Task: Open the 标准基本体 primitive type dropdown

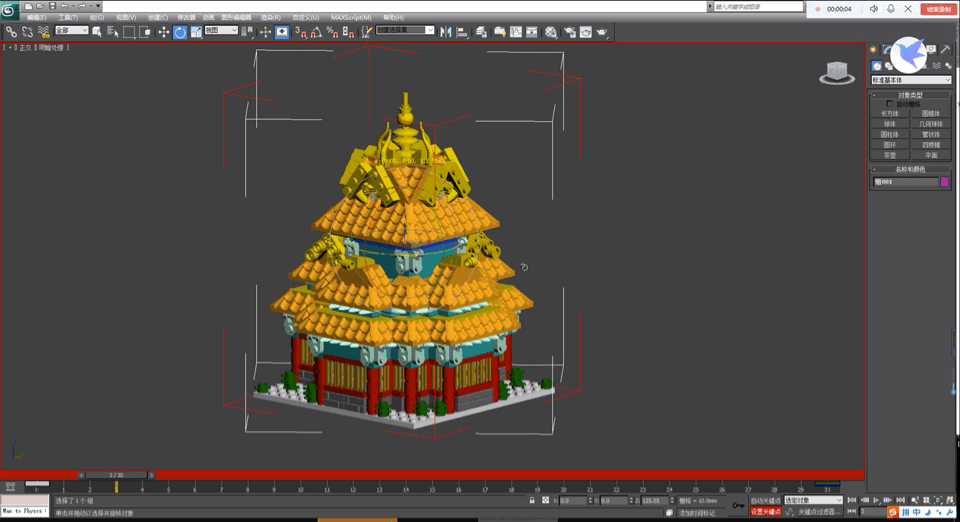Action: (x=910, y=80)
